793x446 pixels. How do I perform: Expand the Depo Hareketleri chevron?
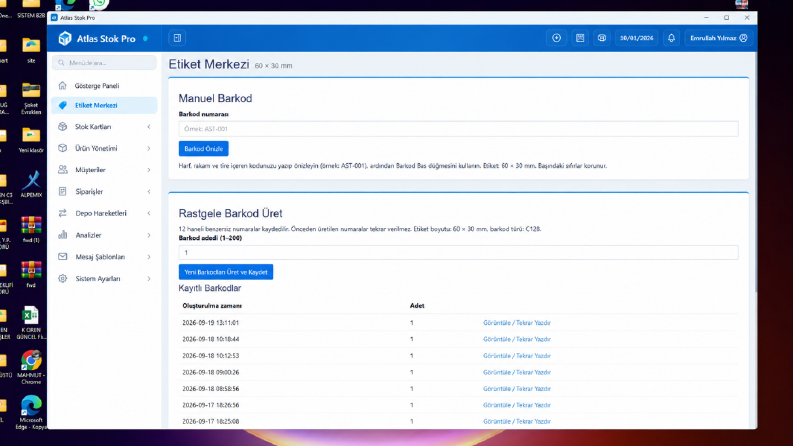(149, 213)
